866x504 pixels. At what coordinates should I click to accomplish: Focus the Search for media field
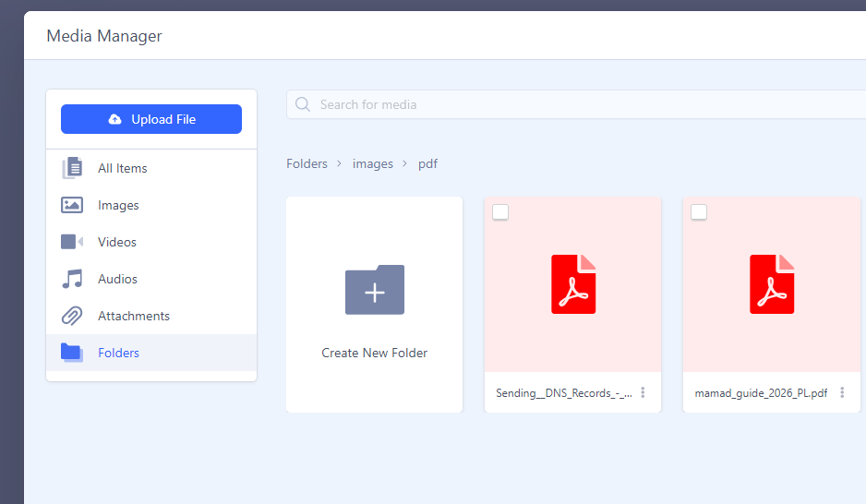[x=554, y=104]
